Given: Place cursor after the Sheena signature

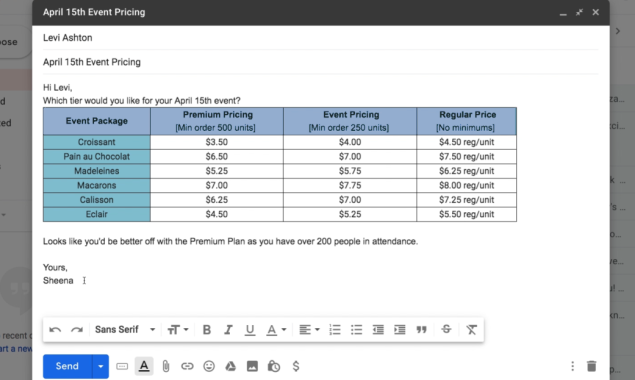Looking at the screenshot, I should [74, 281].
